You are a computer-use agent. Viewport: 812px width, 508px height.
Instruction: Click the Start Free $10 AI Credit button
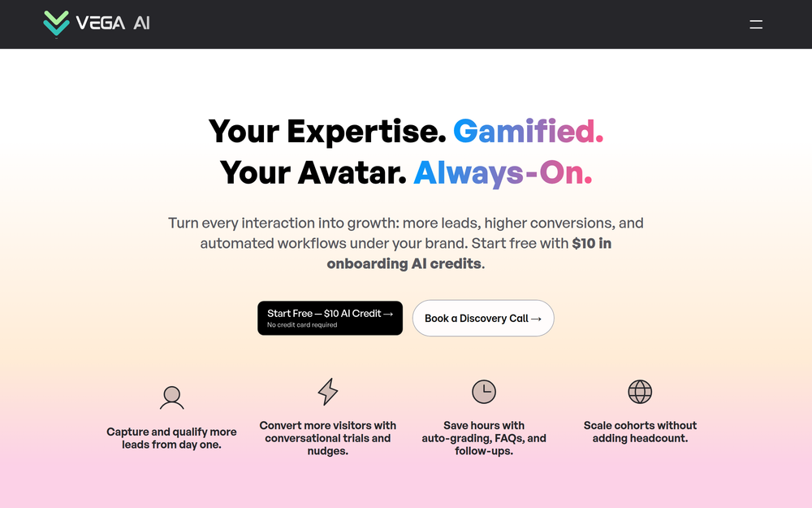[x=330, y=318]
